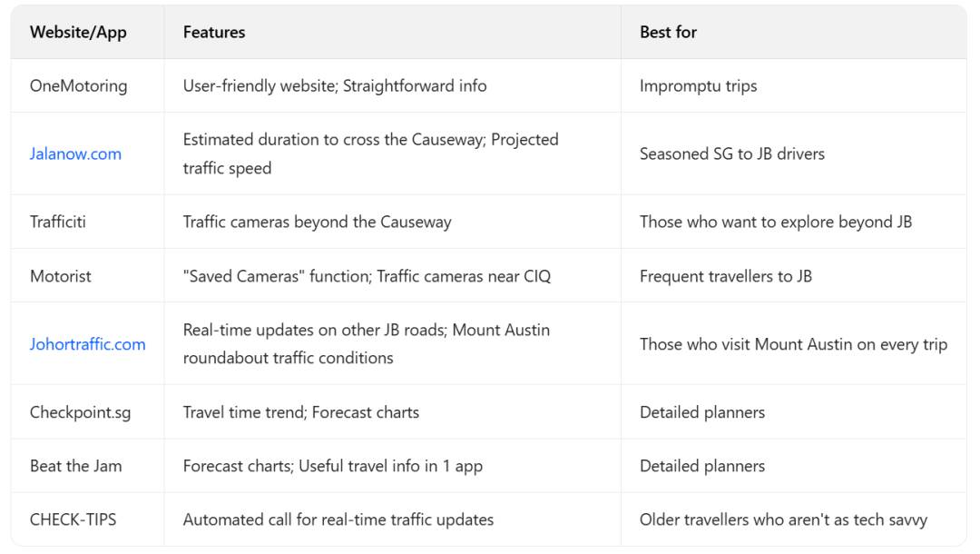Select the Motorist cell
Image resolution: width=980 pixels, height=554 pixels.
pos(61,276)
